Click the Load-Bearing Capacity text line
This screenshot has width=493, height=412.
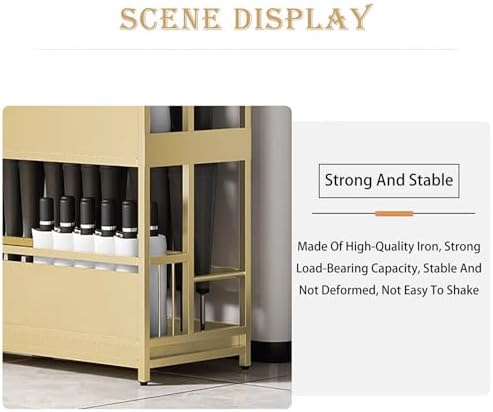[x=389, y=268]
